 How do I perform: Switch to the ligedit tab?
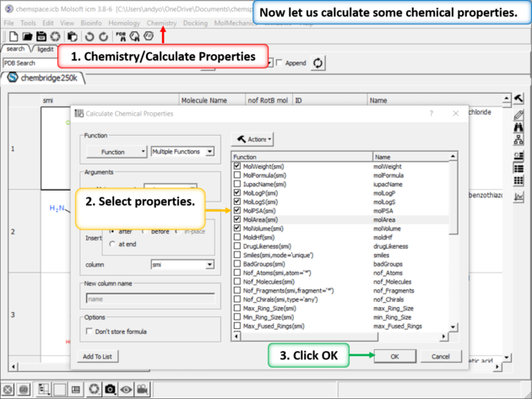pyautogui.click(x=45, y=50)
